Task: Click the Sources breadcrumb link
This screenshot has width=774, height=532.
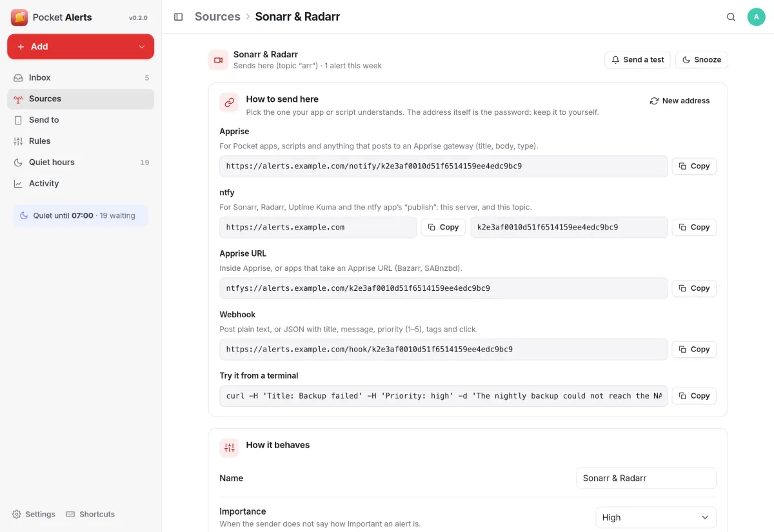Action: coord(217,17)
